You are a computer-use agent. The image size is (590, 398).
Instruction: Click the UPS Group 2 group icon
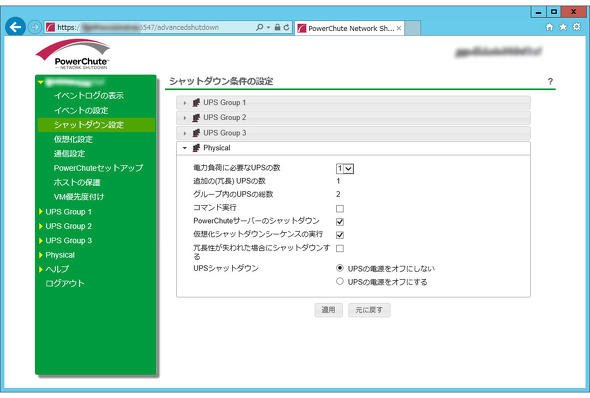pyautogui.click(x=196, y=118)
